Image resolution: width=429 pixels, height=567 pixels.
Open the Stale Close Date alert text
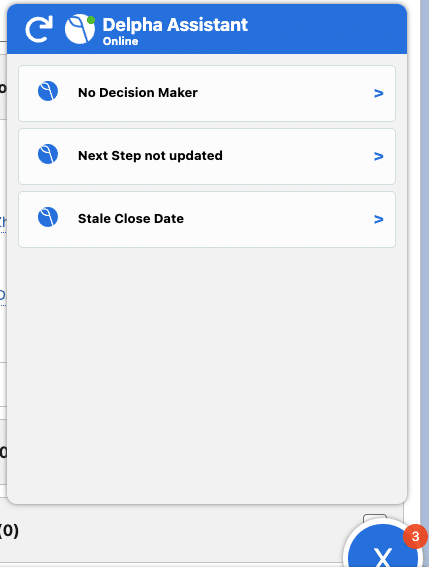131,218
